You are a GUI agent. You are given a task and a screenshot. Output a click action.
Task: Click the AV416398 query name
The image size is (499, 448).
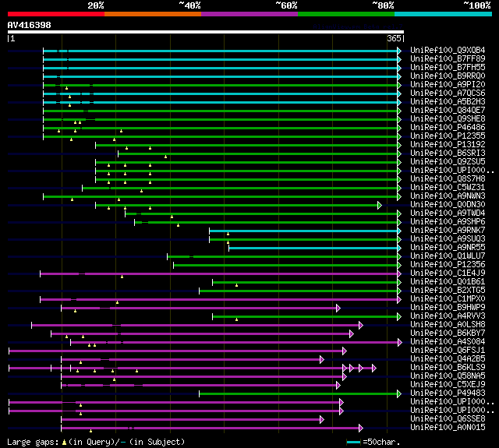30,25
